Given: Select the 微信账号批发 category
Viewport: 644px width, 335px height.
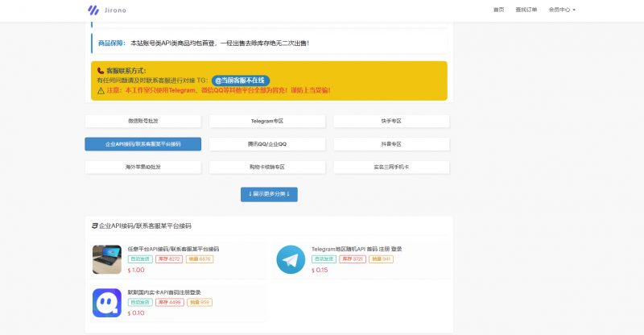Looking at the screenshot, I should point(143,121).
